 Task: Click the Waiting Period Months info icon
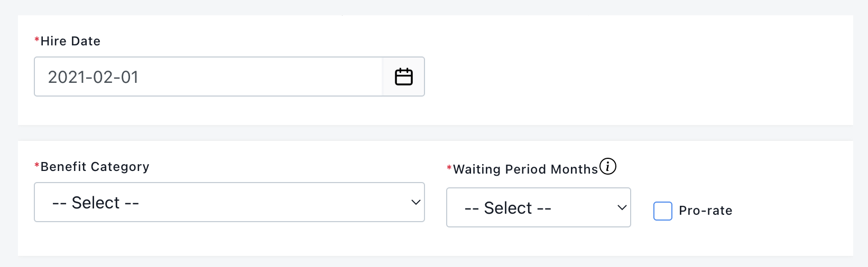coord(608,167)
